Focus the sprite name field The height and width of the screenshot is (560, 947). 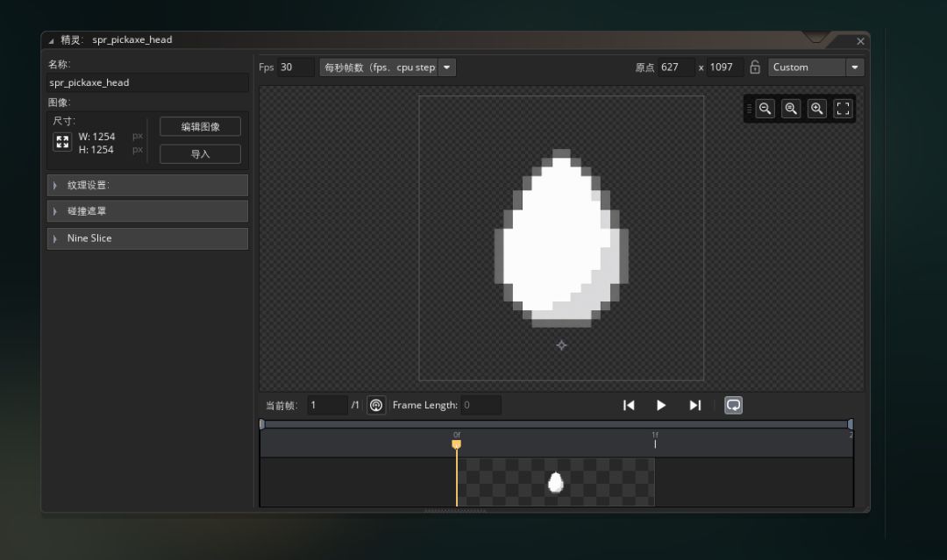tap(147, 82)
